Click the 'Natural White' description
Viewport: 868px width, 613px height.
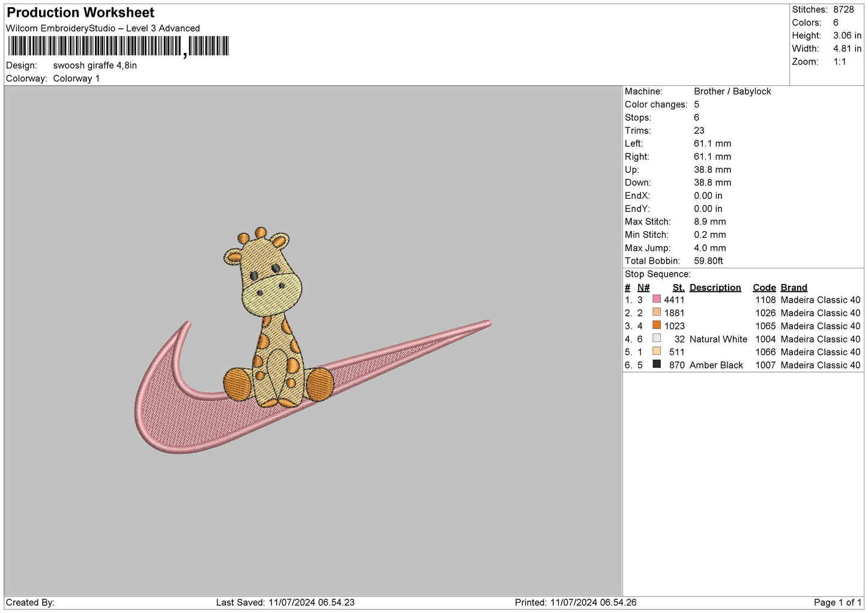(718, 339)
